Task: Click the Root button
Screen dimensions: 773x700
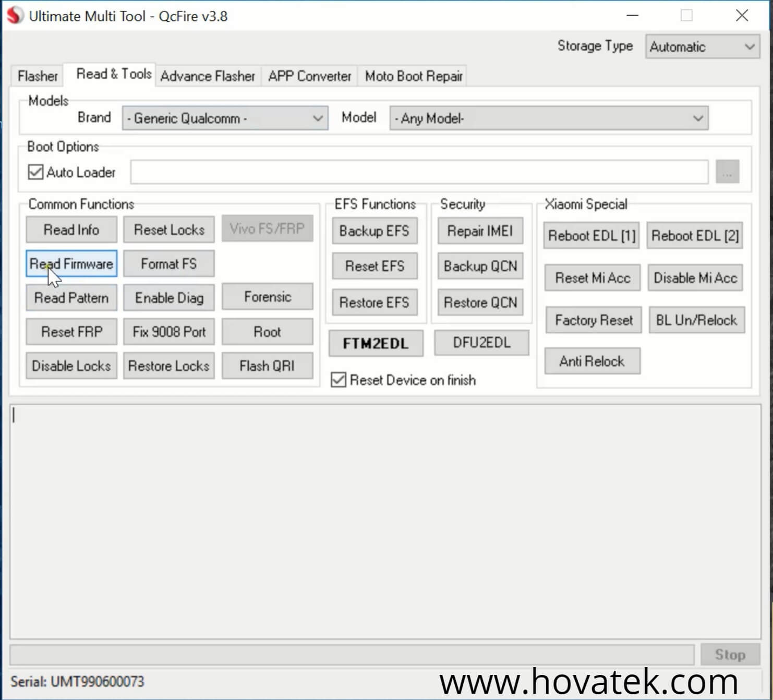Action: click(x=268, y=332)
